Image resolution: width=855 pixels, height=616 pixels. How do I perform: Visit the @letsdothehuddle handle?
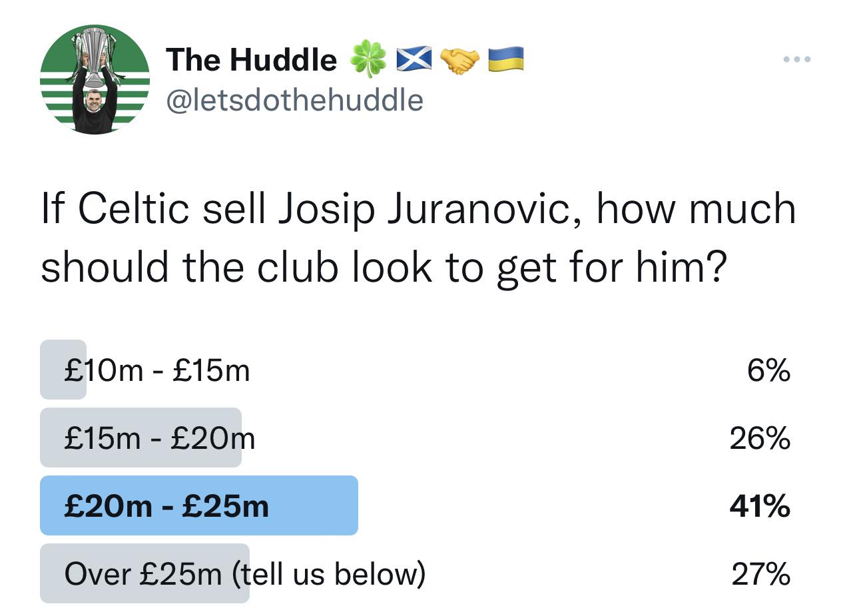click(294, 100)
